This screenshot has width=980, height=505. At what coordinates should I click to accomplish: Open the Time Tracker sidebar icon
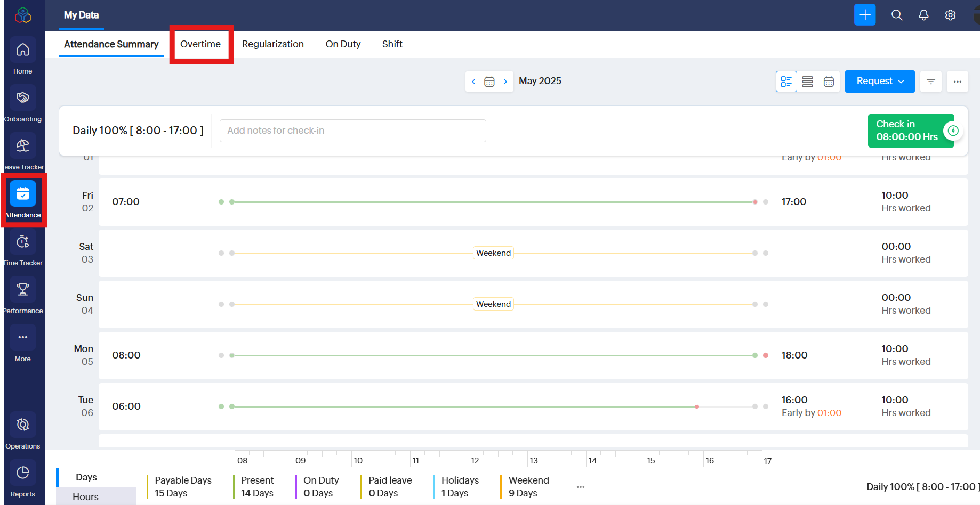pyautogui.click(x=22, y=242)
